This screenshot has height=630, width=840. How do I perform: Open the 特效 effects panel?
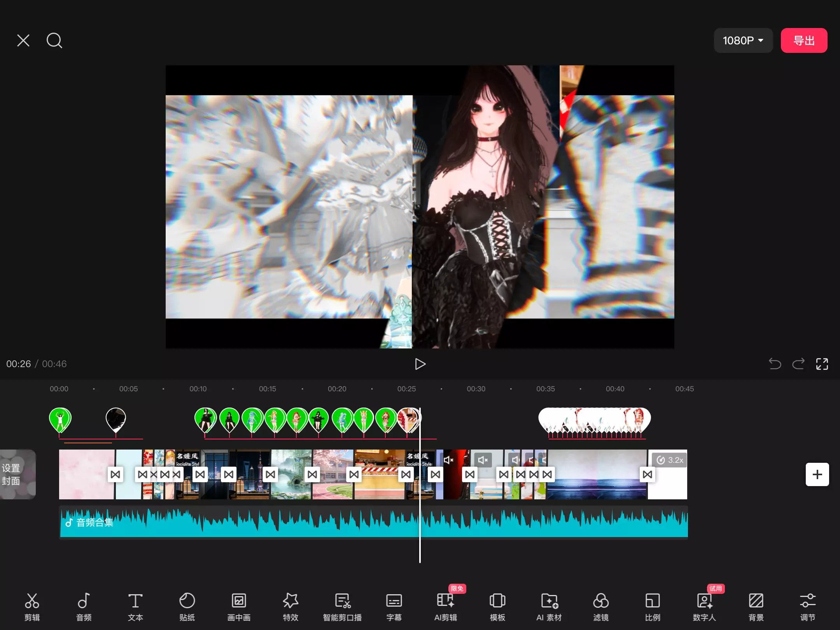pyautogui.click(x=290, y=606)
